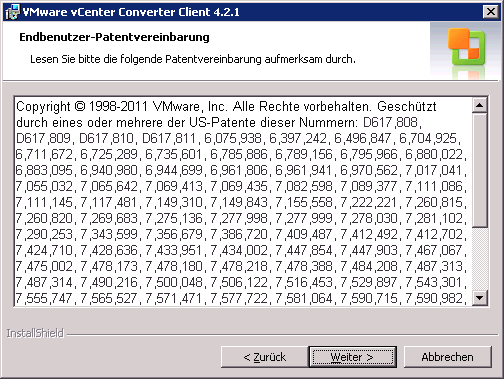
Task: Click patent number 7,590,982
Action: point(434,298)
